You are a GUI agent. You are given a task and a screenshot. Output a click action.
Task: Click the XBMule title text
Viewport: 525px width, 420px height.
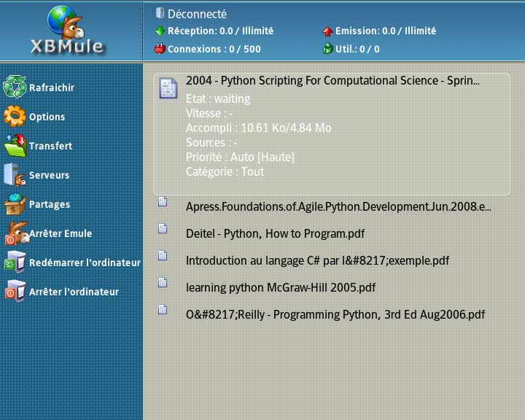(x=67, y=46)
